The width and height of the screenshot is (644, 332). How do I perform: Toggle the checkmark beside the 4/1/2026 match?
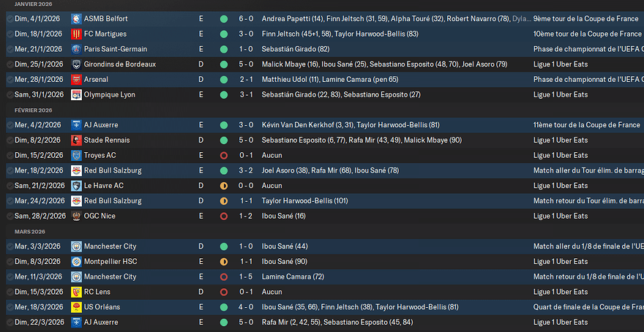point(10,19)
